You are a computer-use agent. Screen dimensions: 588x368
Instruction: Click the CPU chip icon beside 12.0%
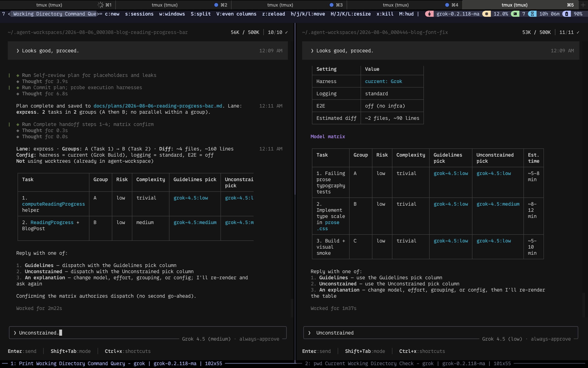point(487,14)
